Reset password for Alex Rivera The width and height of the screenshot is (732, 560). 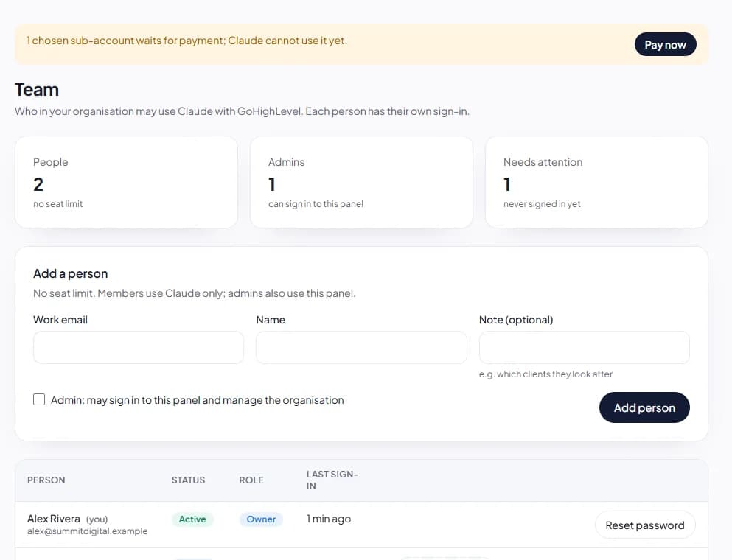(x=645, y=525)
